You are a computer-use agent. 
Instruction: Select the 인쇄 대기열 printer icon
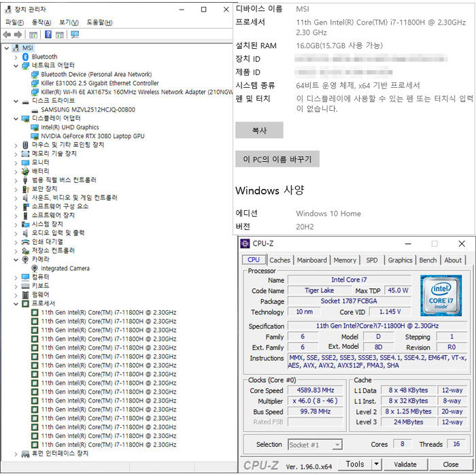(26, 242)
